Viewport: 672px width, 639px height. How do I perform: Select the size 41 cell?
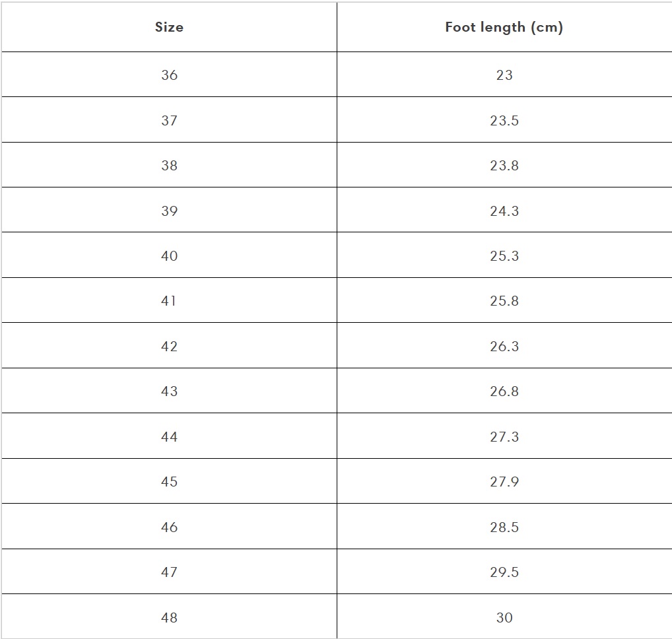pyautogui.click(x=169, y=300)
